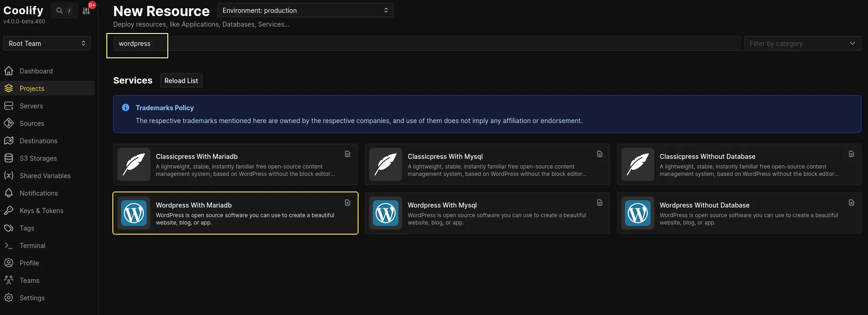Click WordPress logo on Wordpress Without Database
868x315 pixels.
click(x=638, y=213)
